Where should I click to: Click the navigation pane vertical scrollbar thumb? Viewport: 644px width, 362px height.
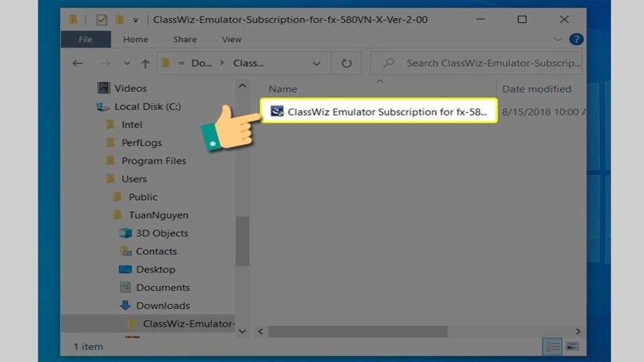tap(242, 241)
